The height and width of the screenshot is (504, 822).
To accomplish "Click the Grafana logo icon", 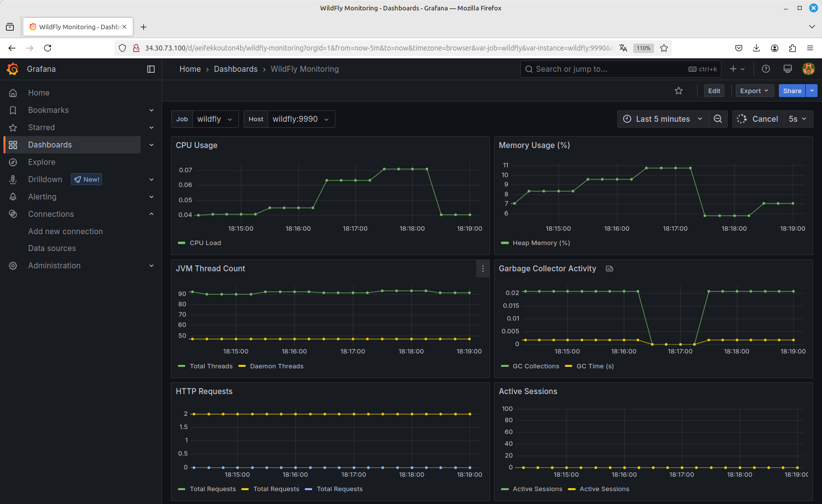I will click(x=13, y=69).
